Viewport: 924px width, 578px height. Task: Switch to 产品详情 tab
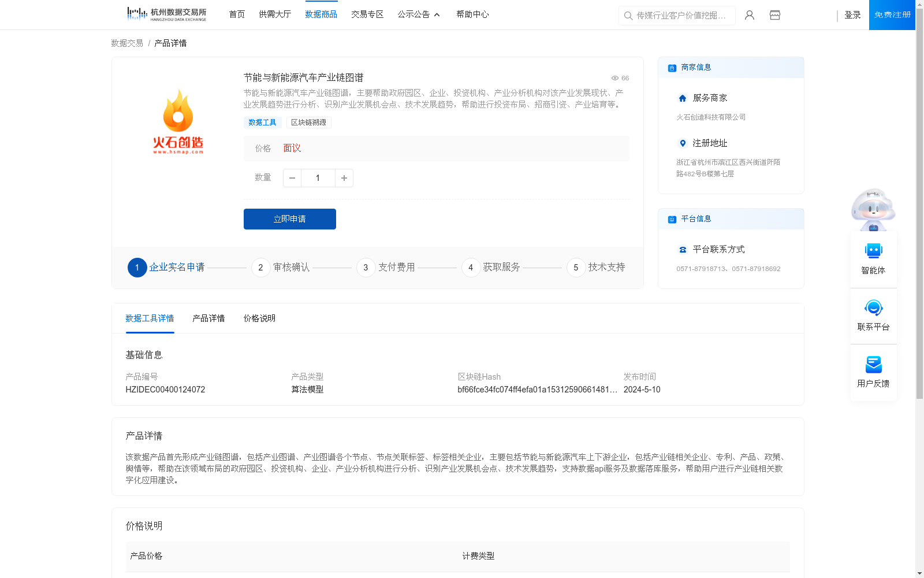pyautogui.click(x=208, y=318)
